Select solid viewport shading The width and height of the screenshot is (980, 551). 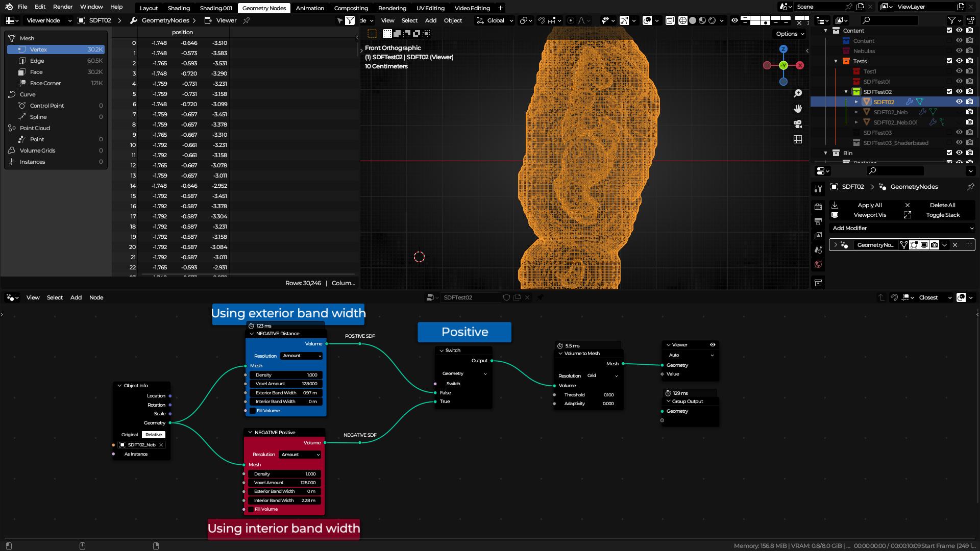tap(693, 20)
